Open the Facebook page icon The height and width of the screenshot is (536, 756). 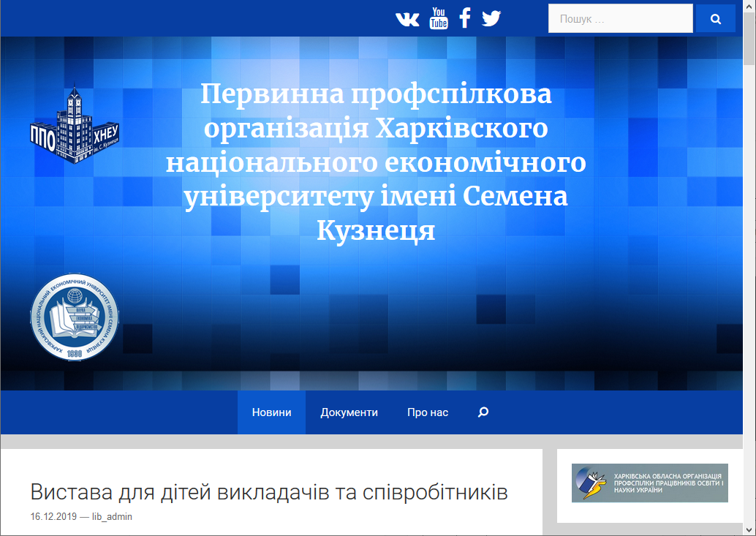coord(464,18)
